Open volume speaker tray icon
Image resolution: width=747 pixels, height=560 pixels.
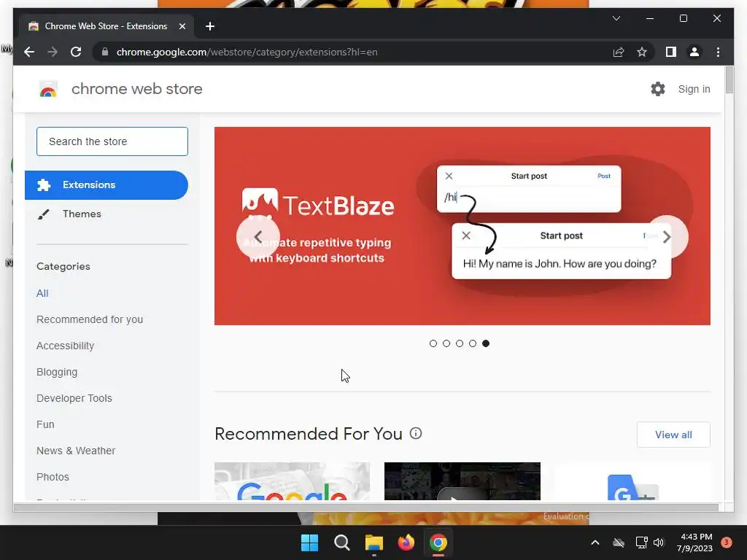tap(659, 542)
